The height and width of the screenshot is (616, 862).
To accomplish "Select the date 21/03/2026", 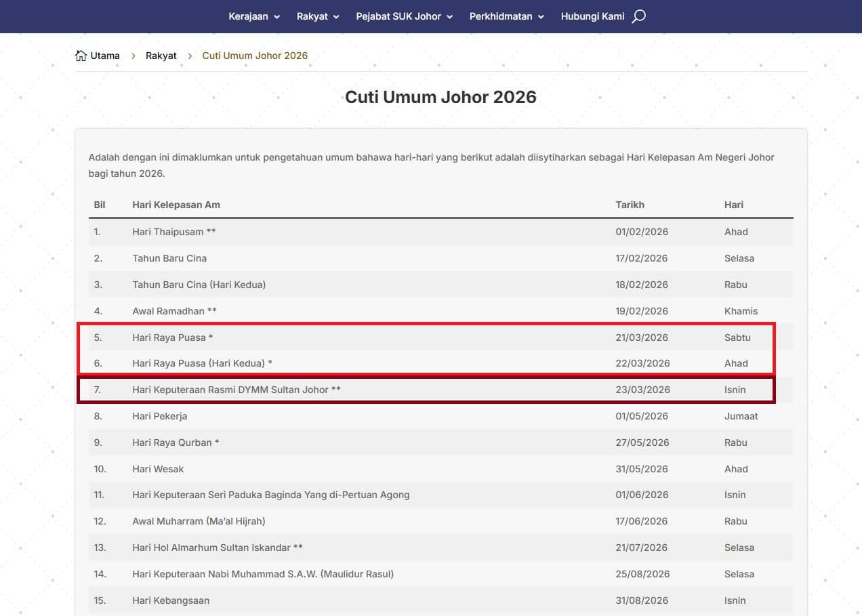I will tap(642, 337).
